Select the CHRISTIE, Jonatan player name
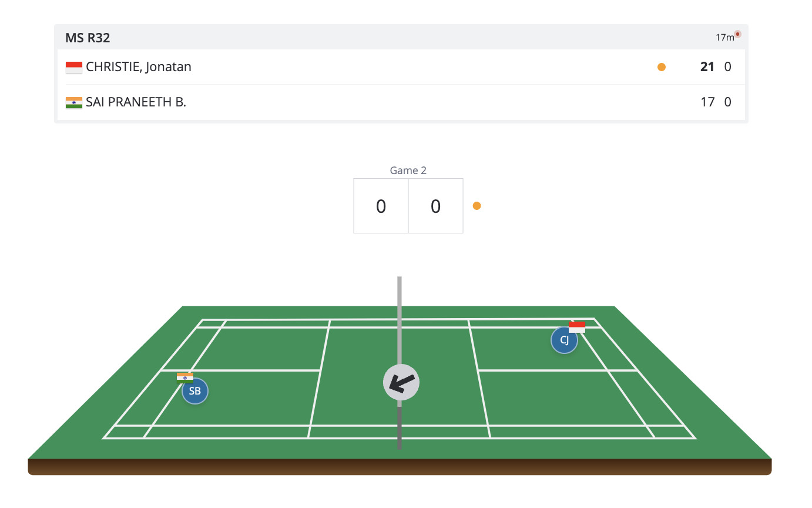The width and height of the screenshot is (812, 508). [x=139, y=67]
